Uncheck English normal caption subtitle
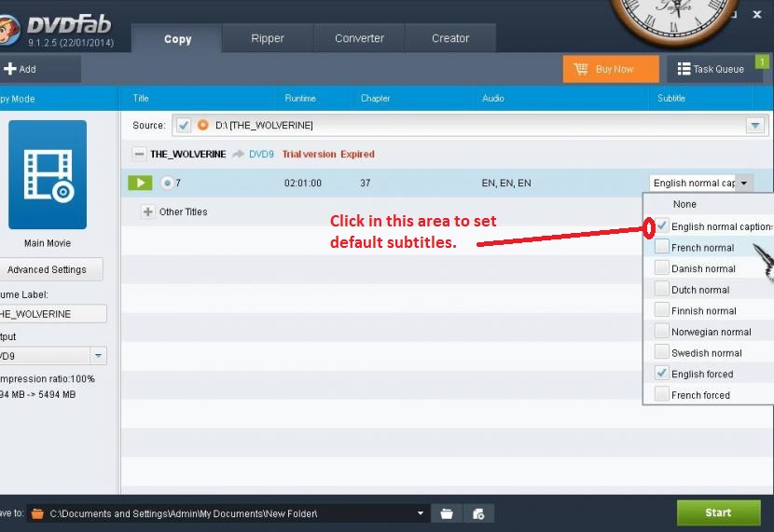Viewport: 774px width, 532px height. point(661,225)
